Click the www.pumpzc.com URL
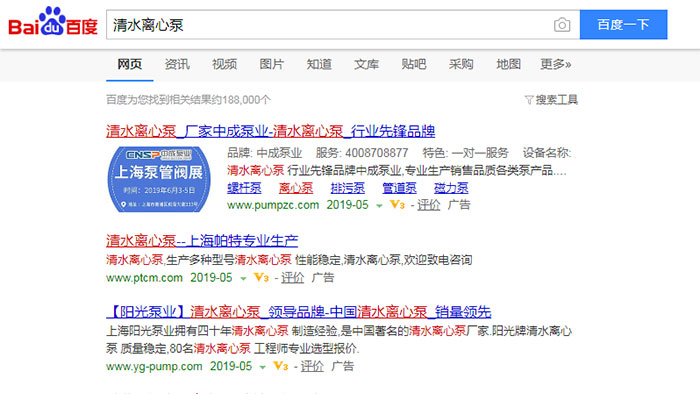 (273, 205)
